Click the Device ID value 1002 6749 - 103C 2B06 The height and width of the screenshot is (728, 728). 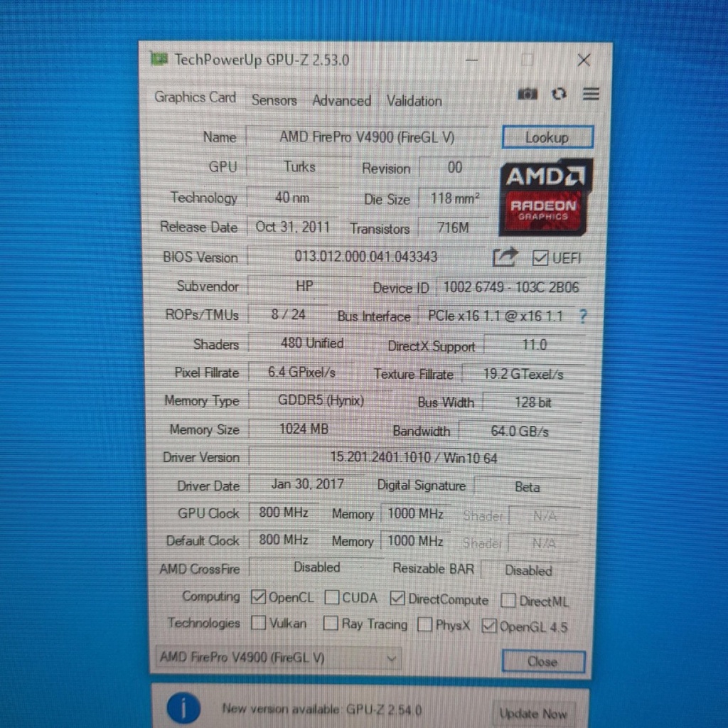click(x=510, y=287)
